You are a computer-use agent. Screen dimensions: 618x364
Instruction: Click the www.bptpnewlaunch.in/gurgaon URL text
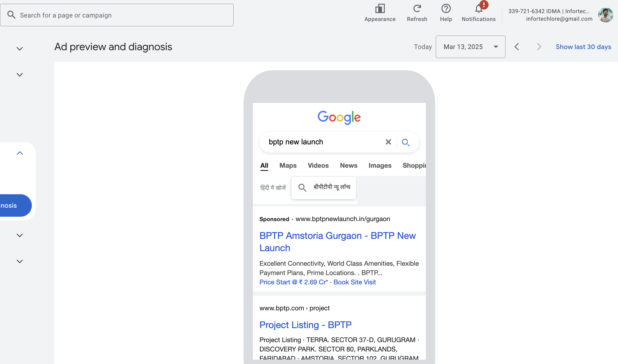click(343, 219)
